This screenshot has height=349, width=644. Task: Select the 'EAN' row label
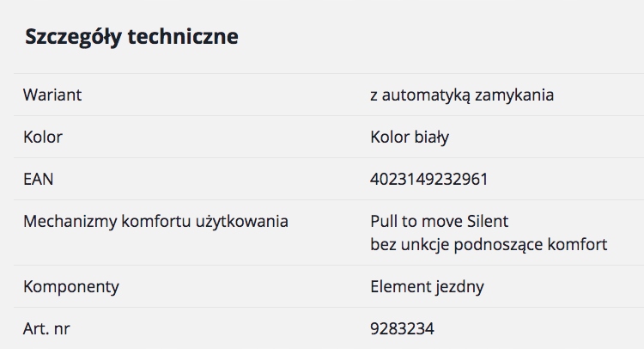point(38,179)
